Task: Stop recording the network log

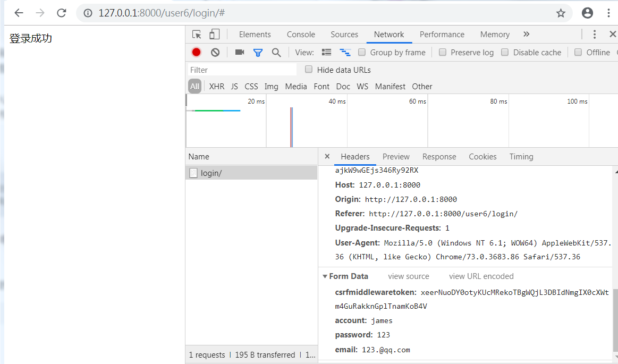Action: click(196, 52)
